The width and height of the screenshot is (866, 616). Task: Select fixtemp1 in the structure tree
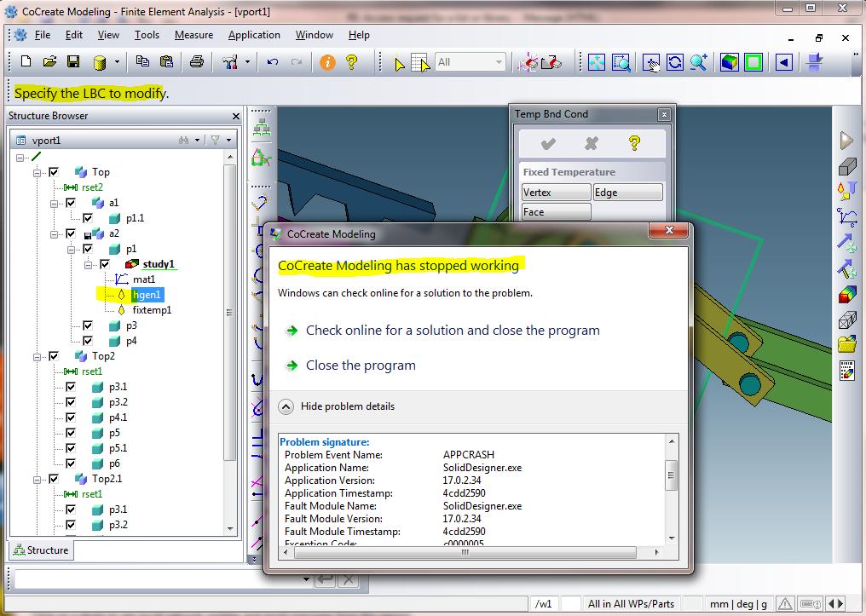tap(152, 310)
